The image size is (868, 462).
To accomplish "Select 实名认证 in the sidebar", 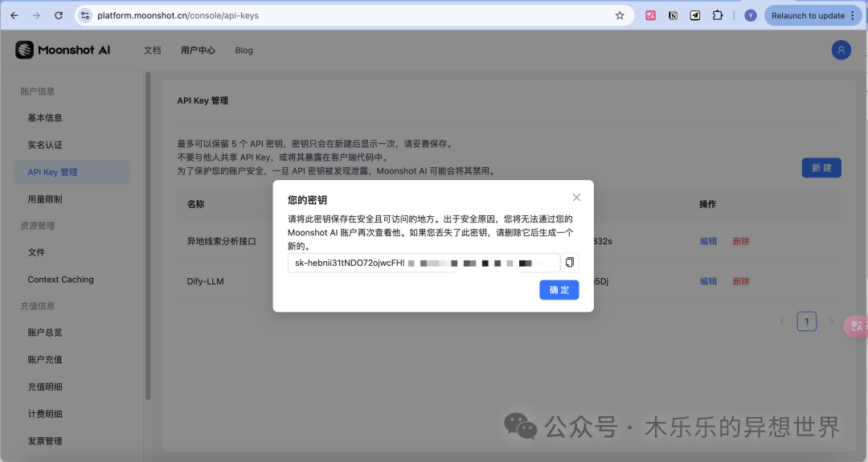I will pos(45,145).
